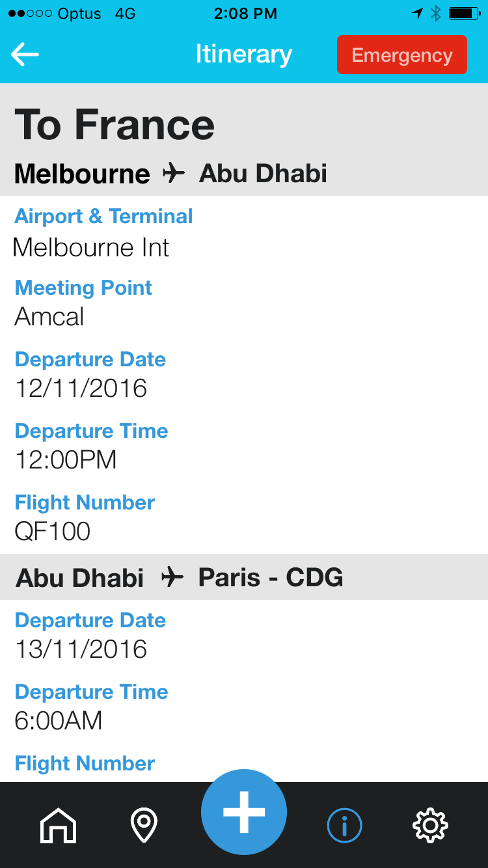Tap the battery indicator icon
The height and width of the screenshot is (868, 488).
(465, 14)
